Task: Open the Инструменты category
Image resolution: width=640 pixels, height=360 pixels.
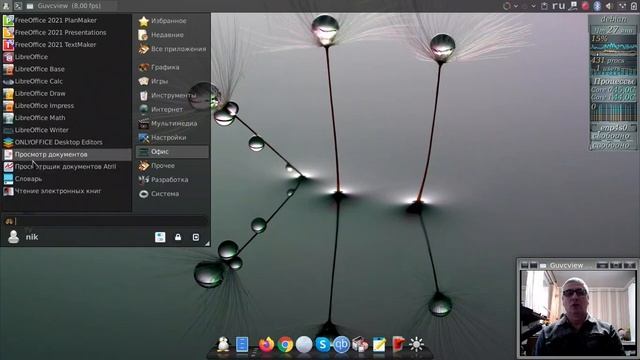Action: coord(172,96)
